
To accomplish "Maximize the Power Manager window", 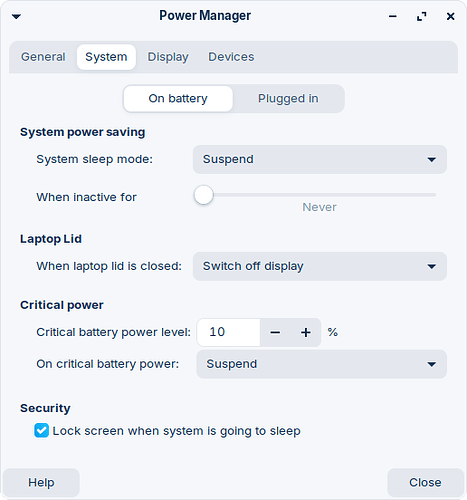I will click(x=422, y=16).
